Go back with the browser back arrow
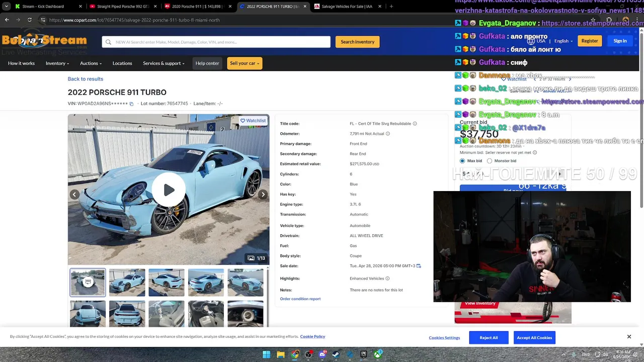 tap(7, 20)
